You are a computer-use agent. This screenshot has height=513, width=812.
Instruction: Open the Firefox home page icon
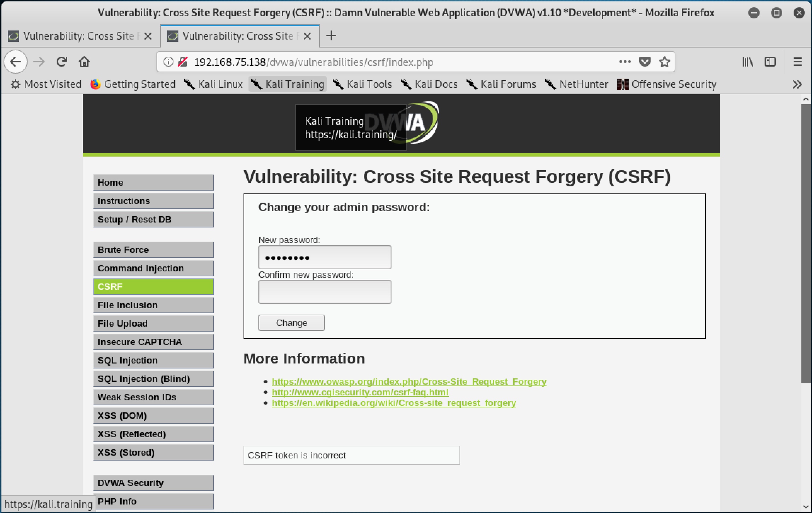point(84,62)
